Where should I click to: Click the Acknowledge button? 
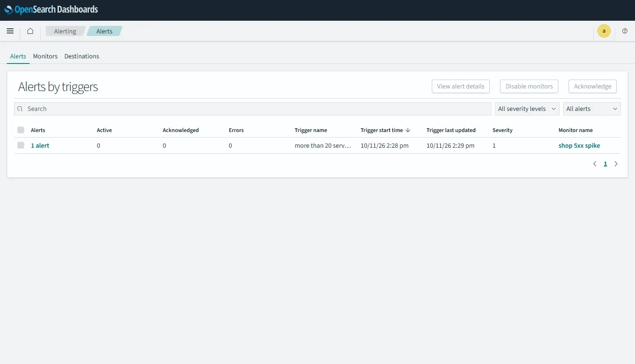tap(593, 86)
